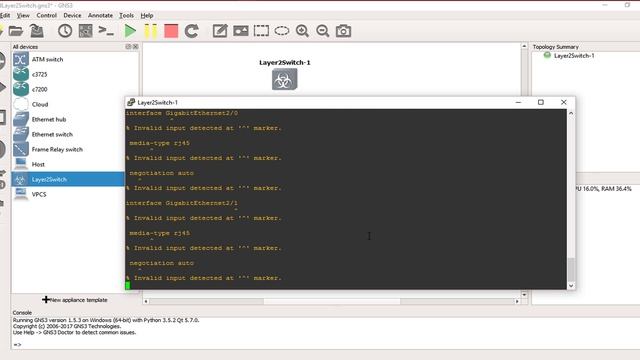Open the Device menu
This screenshot has width=640, height=360.
(72, 16)
